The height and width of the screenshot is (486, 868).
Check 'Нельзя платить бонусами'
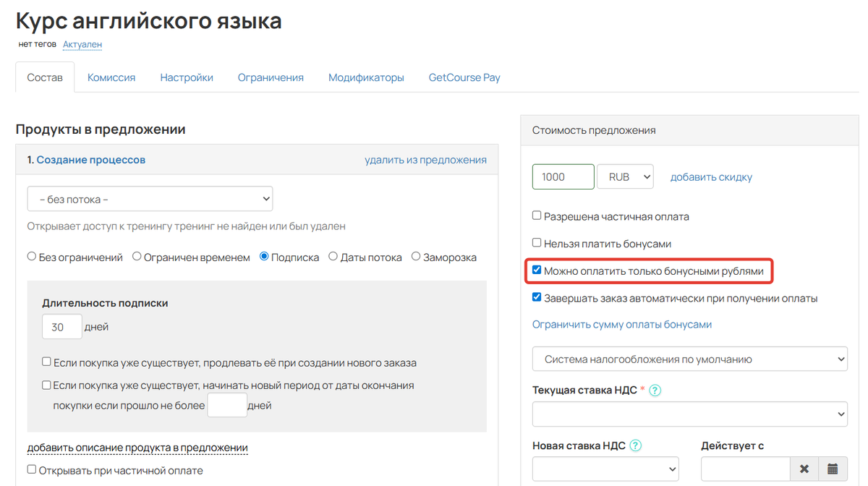537,243
